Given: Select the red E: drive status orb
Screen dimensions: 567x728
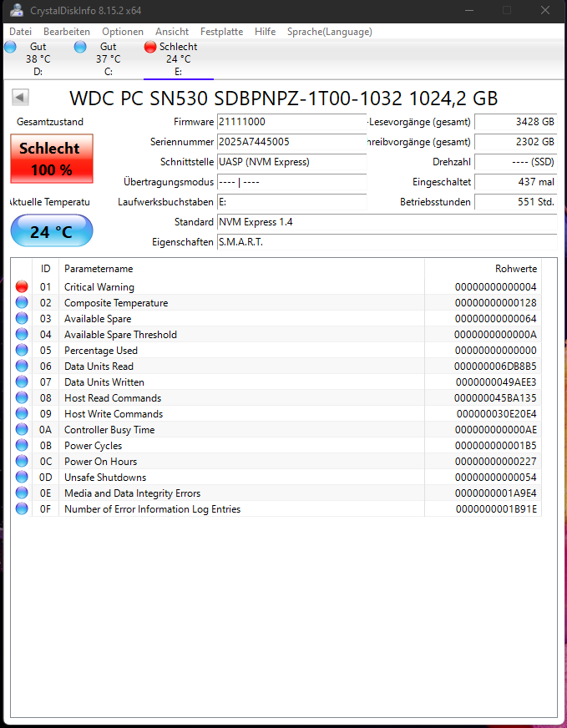Looking at the screenshot, I should point(150,47).
